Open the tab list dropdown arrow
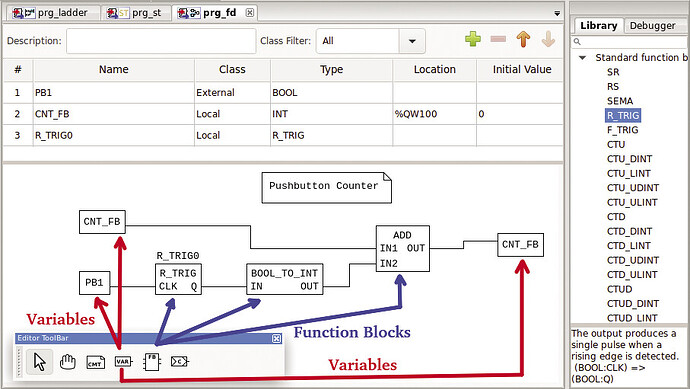 pos(557,14)
